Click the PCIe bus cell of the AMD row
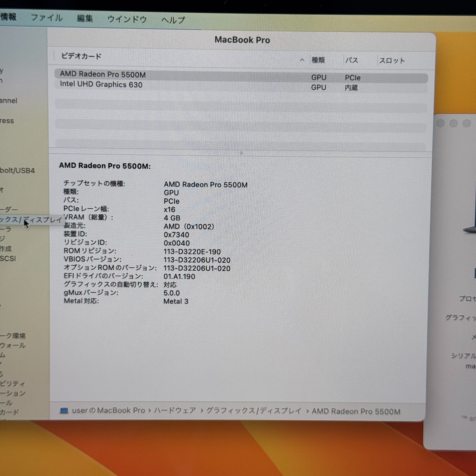The width and height of the screenshot is (476, 476). [353, 78]
